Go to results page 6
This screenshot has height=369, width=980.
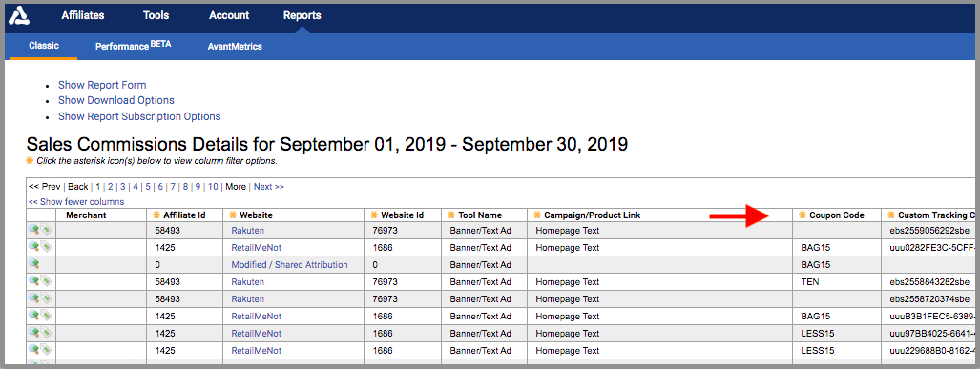click(x=160, y=187)
